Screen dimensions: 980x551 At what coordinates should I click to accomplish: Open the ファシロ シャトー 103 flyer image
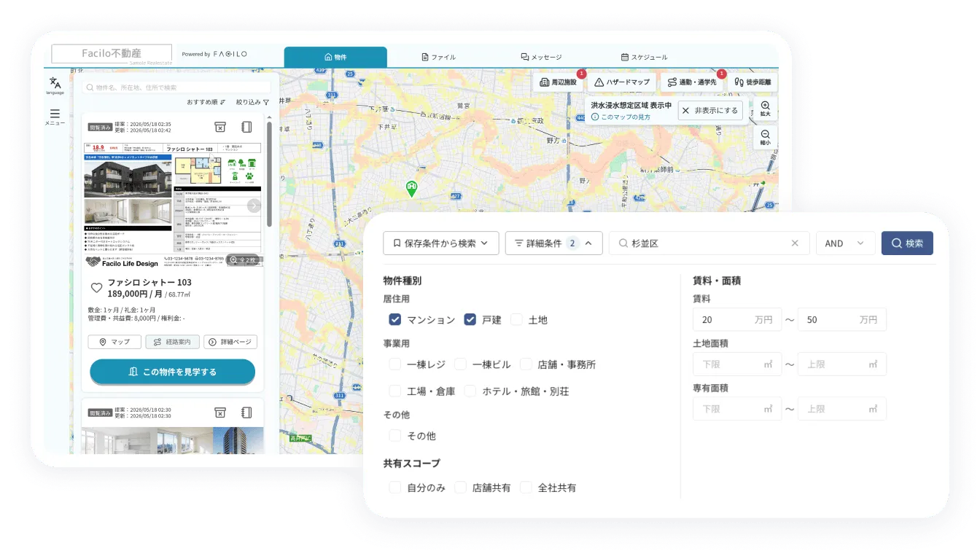tap(173, 206)
